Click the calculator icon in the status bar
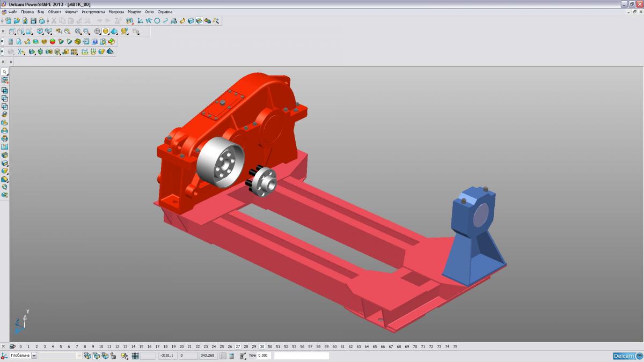This screenshot has height=362, width=644. (231, 356)
